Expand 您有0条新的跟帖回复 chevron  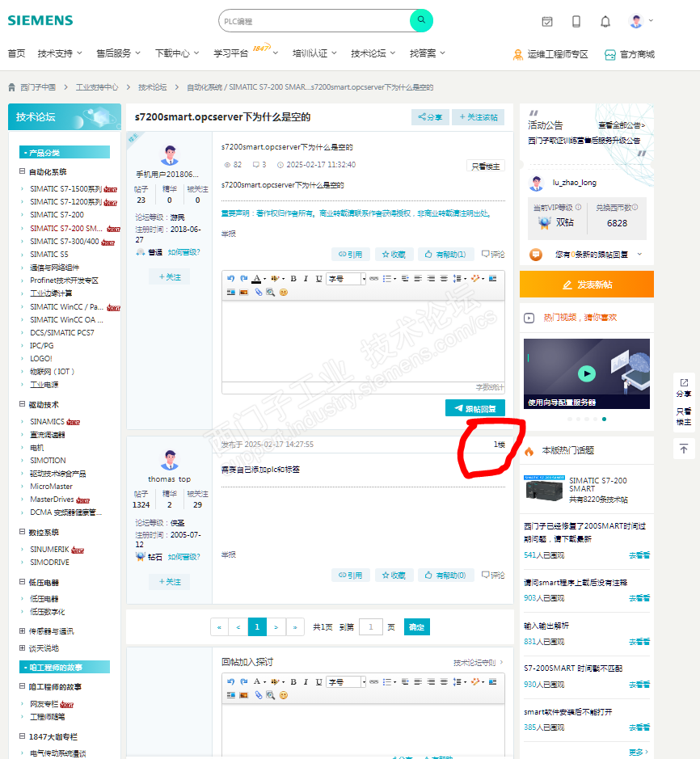(x=639, y=254)
